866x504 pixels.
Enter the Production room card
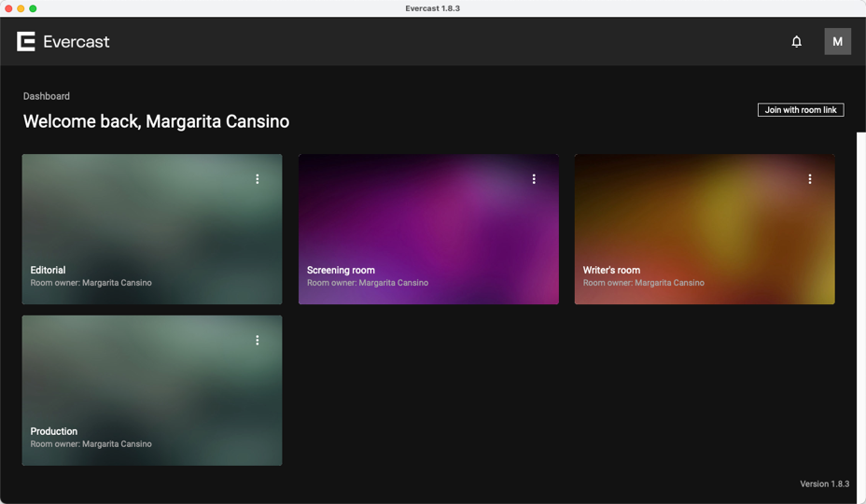152,390
